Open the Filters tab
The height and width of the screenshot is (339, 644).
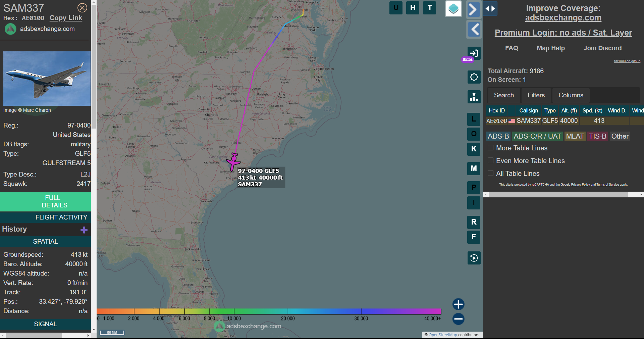(536, 95)
